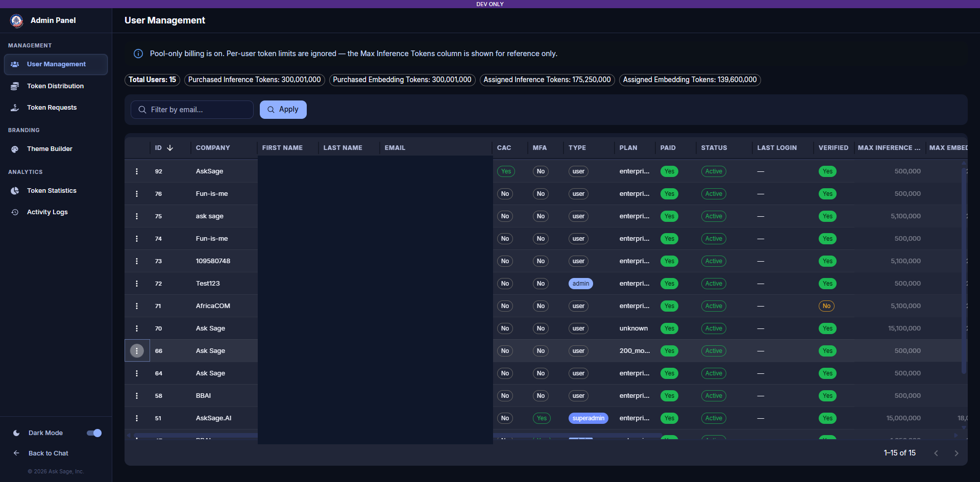Click the Admin Panel logo icon

(x=16, y=20)
